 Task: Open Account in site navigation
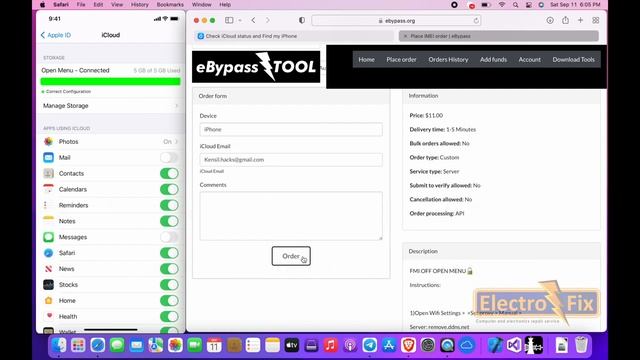(529, 60)
